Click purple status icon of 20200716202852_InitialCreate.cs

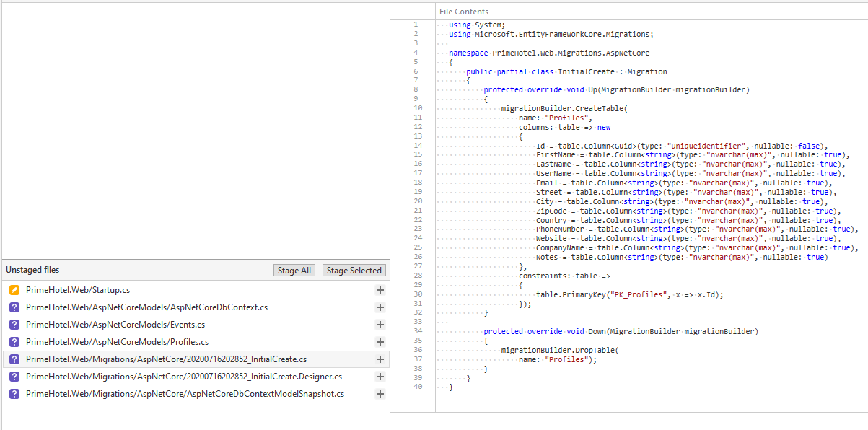click(14, 359)
